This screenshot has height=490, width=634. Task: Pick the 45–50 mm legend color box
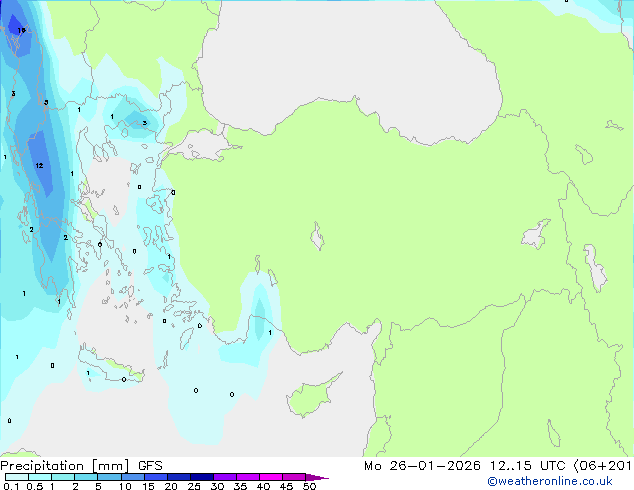coord(294,477)
